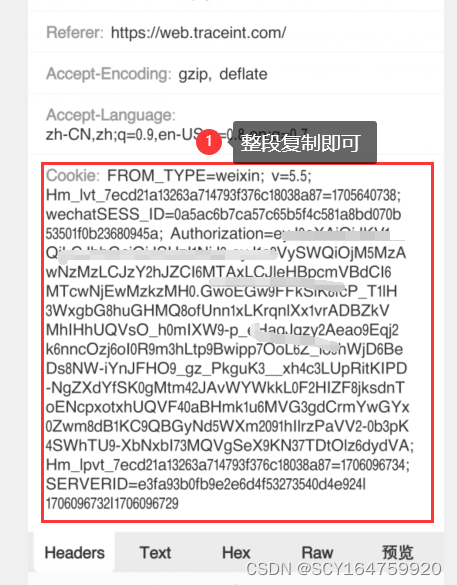Select the Hex tab
Viewport: 457px width, 585px height.
point(236,553)
